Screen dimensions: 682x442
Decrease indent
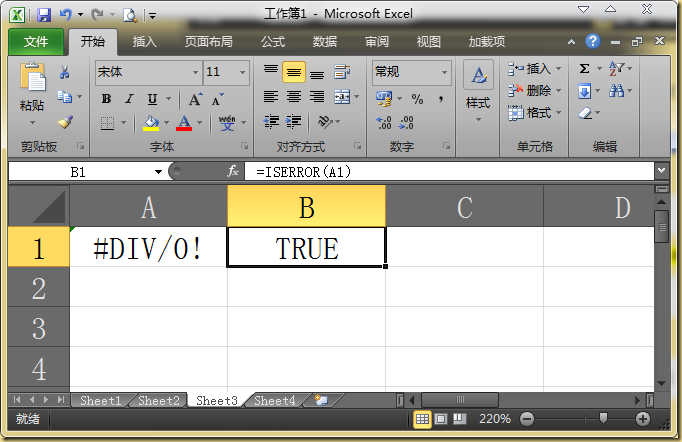point(271,121)
